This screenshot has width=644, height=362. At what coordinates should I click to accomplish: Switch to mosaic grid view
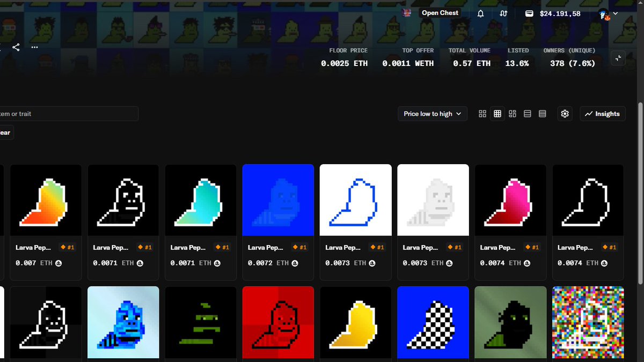click(x=513, y=114)
